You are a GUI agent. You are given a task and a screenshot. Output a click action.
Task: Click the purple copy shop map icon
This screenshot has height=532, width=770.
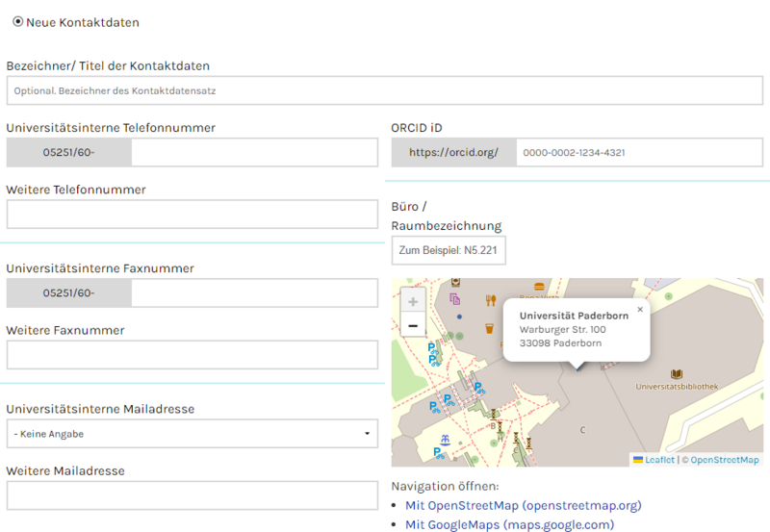[454, 299]
